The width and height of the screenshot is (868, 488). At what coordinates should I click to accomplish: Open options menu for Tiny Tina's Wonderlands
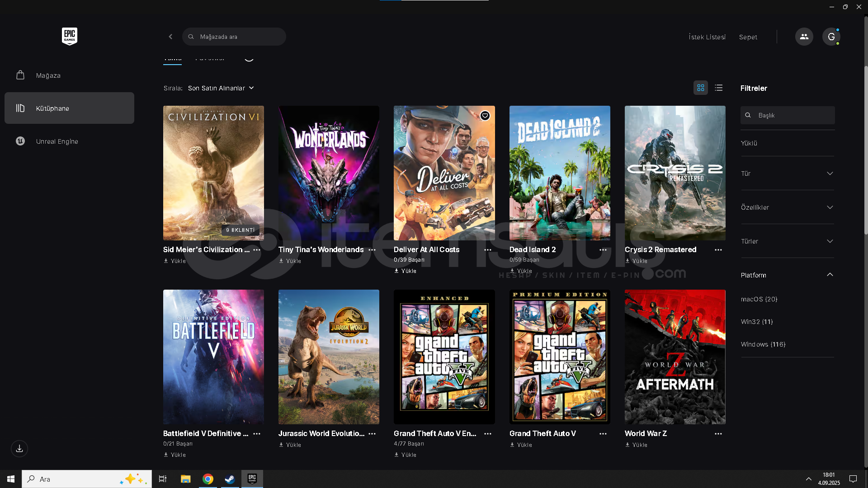[372, 250]
